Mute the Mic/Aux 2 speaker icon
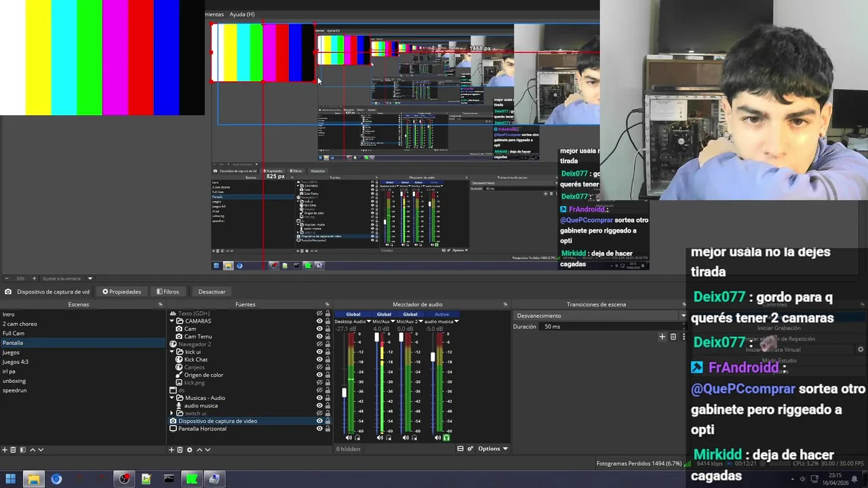 point(406,438)
